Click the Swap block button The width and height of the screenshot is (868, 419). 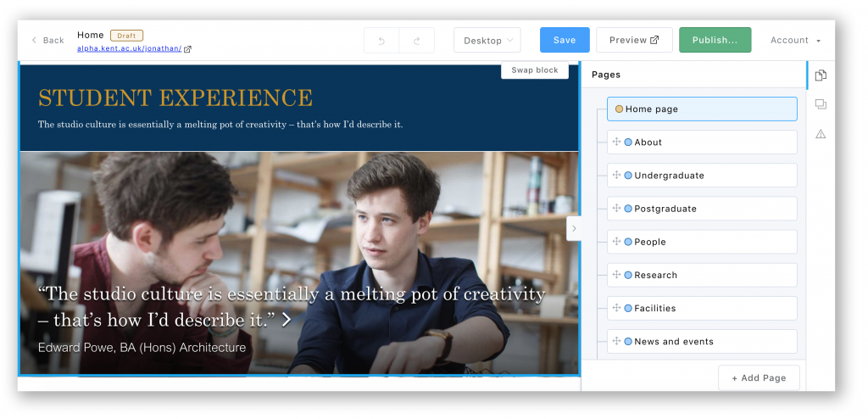(534, 70)
